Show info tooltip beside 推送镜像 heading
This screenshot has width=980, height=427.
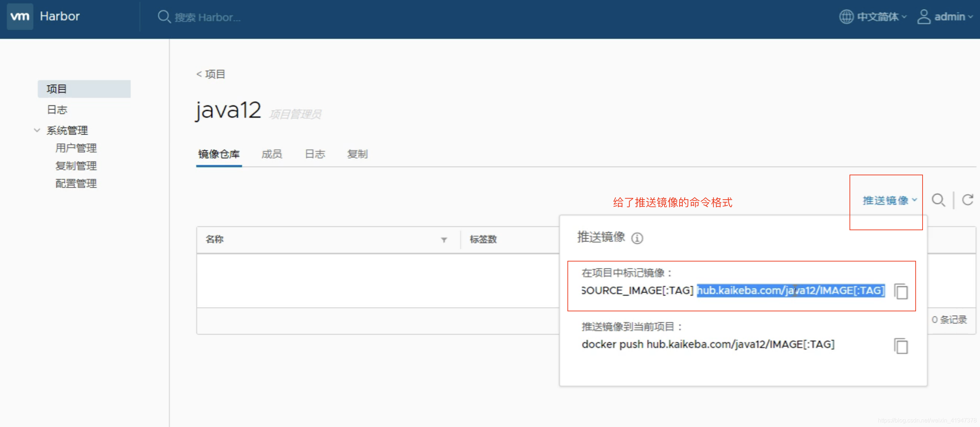pos(637,238)
